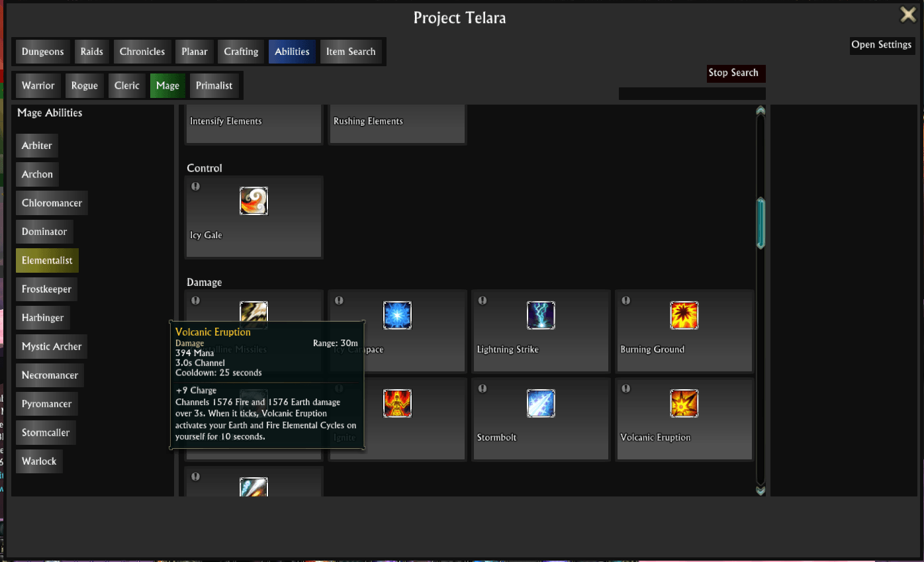Show Archon soul abilities

click(x=37, y=174)
